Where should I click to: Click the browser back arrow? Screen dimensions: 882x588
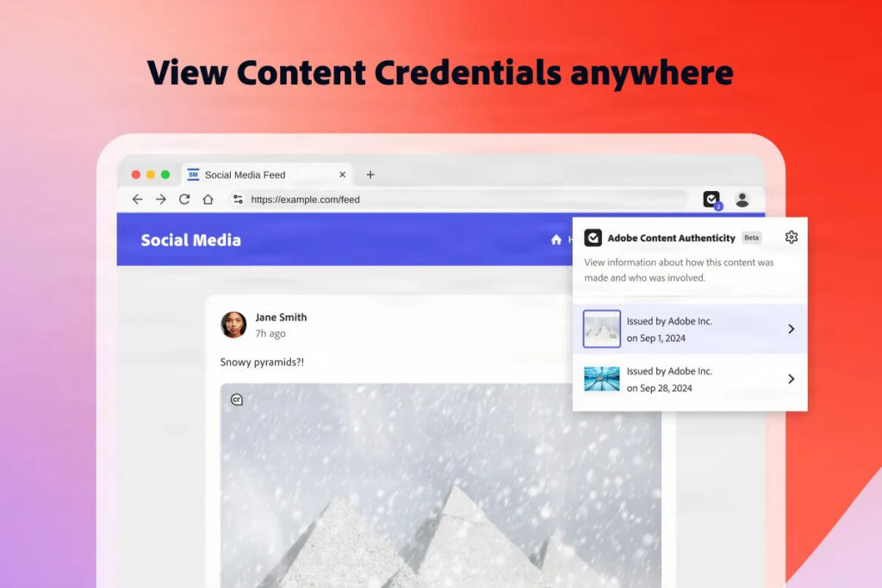[137, 199]
